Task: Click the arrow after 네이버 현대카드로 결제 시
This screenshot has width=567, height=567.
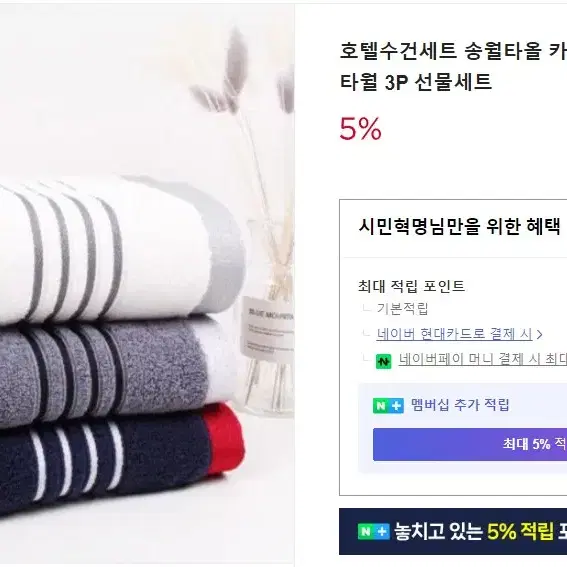Action: [x=540, y=334]
